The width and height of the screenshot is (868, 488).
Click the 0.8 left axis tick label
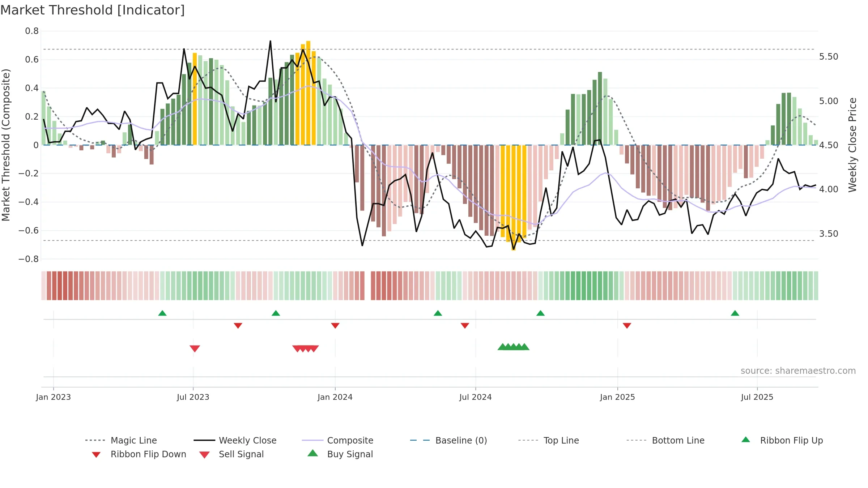pyautogui.click(x=32, y=31)
